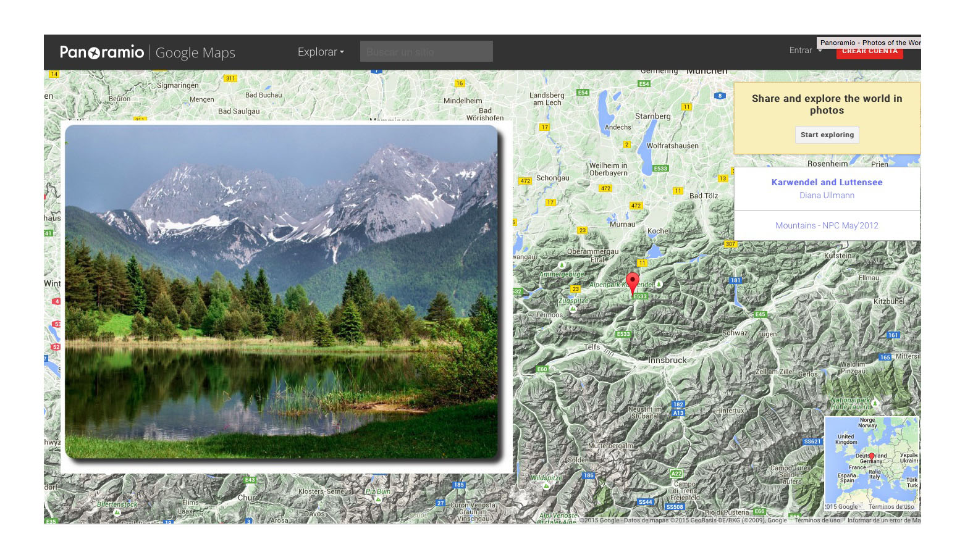Screen dimensions: 965x560
Task: Click the red marker in overview minimap
Action: pos(872,458)
